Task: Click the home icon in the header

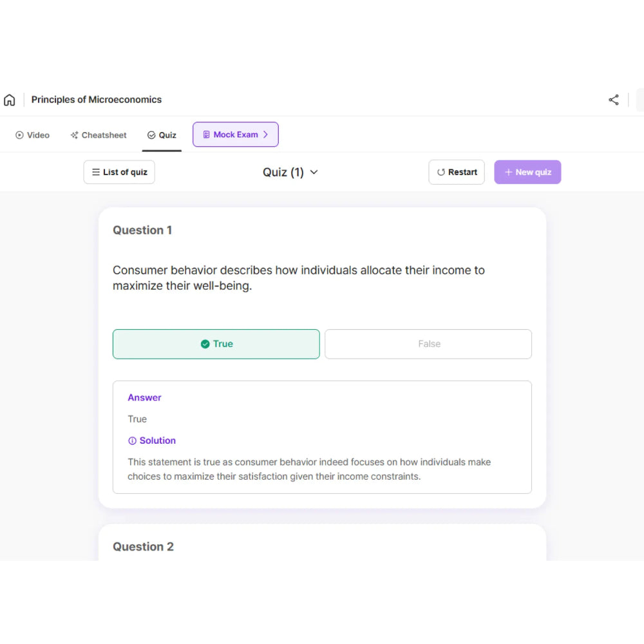Action: [x=10, y=100]
